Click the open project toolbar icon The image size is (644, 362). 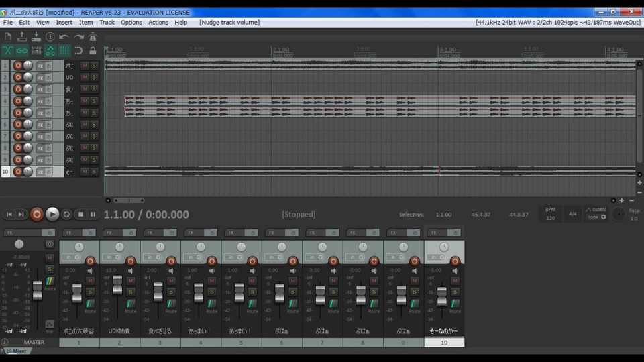tap(21, 36)
